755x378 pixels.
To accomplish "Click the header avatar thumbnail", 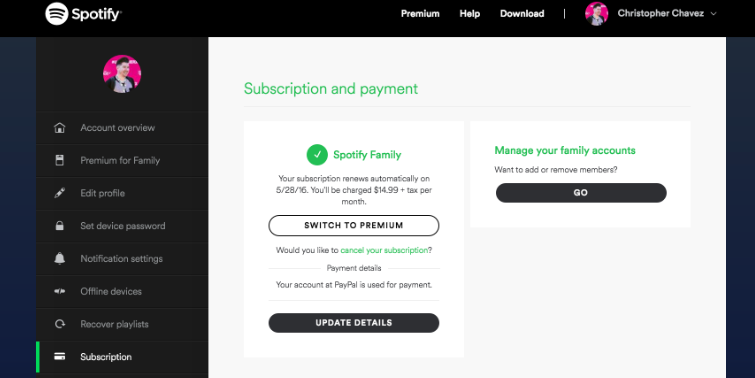I will tap(597, 13).
